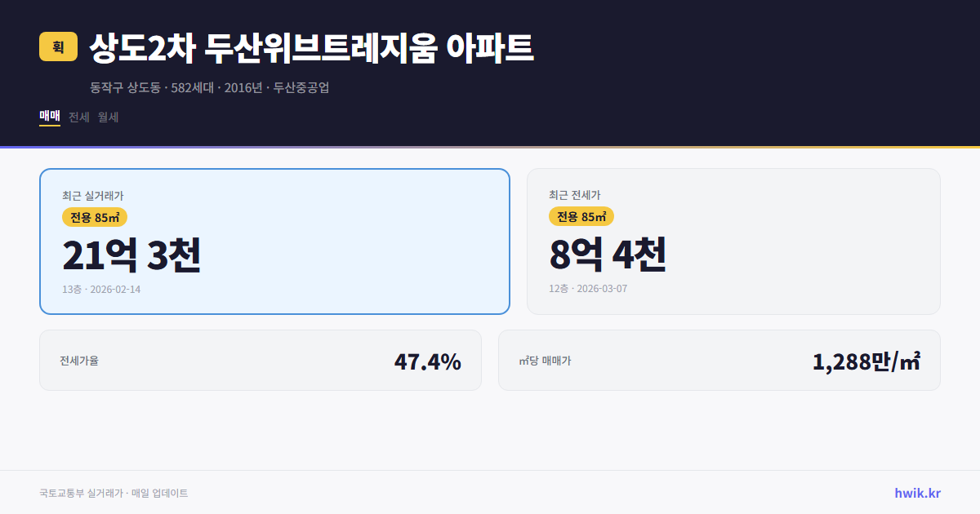Image resolution: width=980 pixels, height=514 pixels.
Task: Open the 최근 전세가 card
Action: (x=733, y=241)
